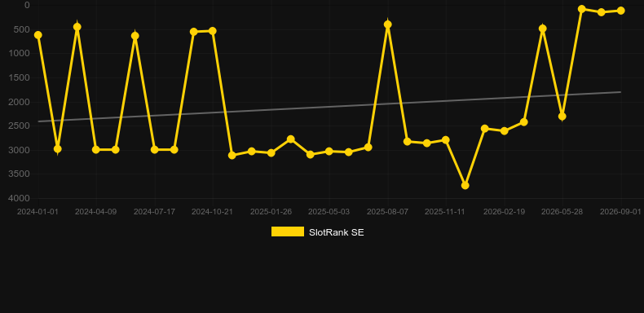644x313 pixels.
Task: Click the peak data point at 2025-08-07
Action: [388, 24]
